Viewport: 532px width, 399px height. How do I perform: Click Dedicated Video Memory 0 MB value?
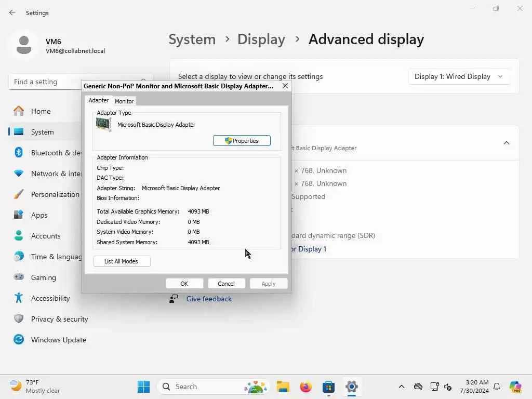193,221
